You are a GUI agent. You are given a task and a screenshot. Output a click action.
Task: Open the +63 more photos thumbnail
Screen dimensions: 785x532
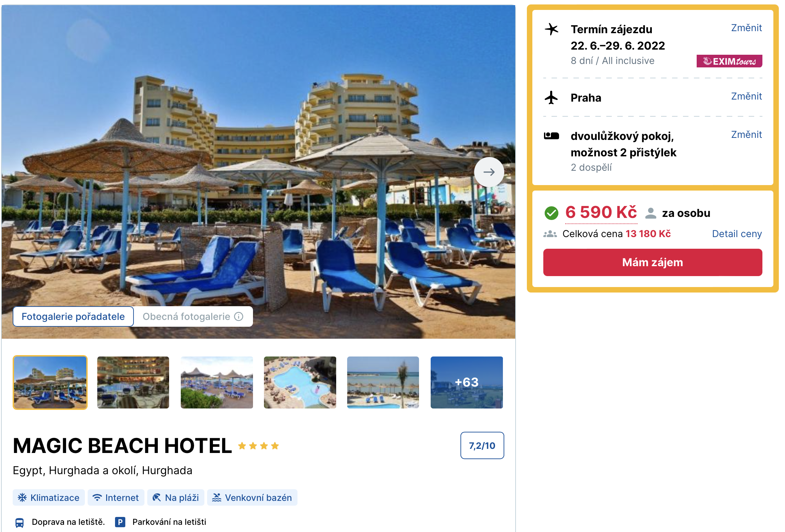point(467,382)
